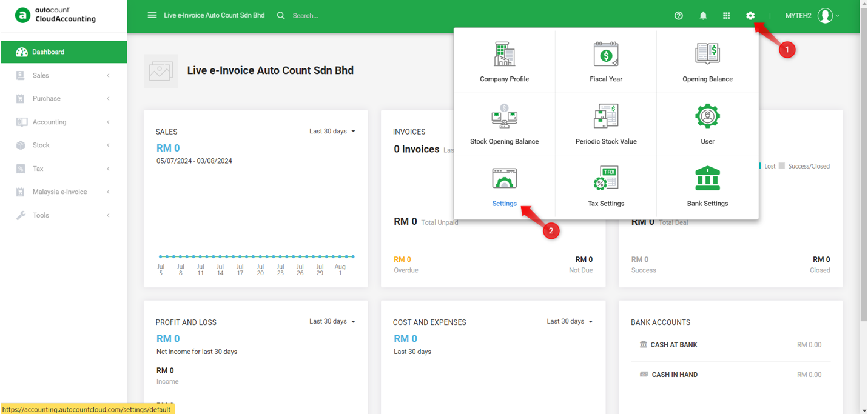The image size is (868, 414).
Task: Click the CASH AT BANK row text
Action: [674, 345]
